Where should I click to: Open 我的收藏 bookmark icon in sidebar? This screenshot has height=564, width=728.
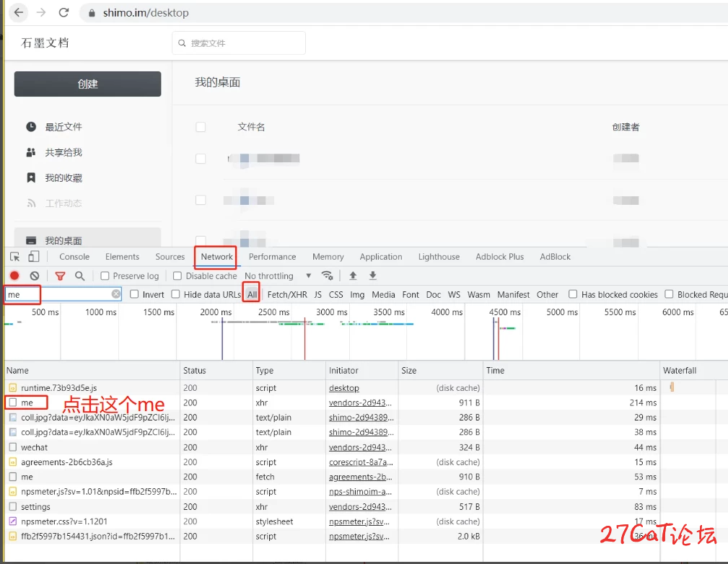point(31,178)
